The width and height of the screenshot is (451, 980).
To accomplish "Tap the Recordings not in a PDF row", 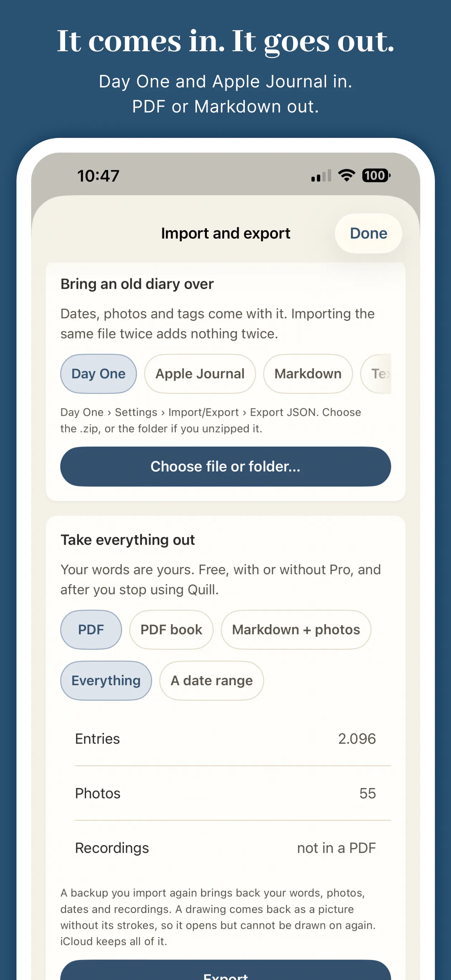I will point(225,848).
